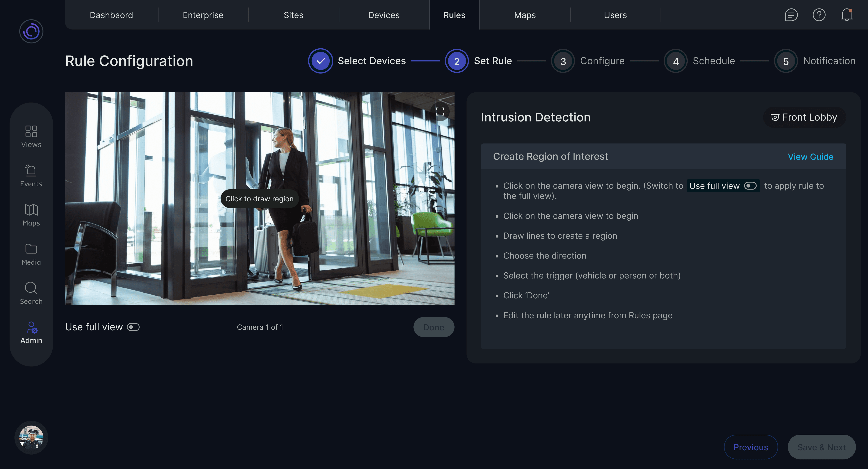This screenshot has width=868, height=469.
Task: Jump to step 3 Configure
Action: (563, 61)
